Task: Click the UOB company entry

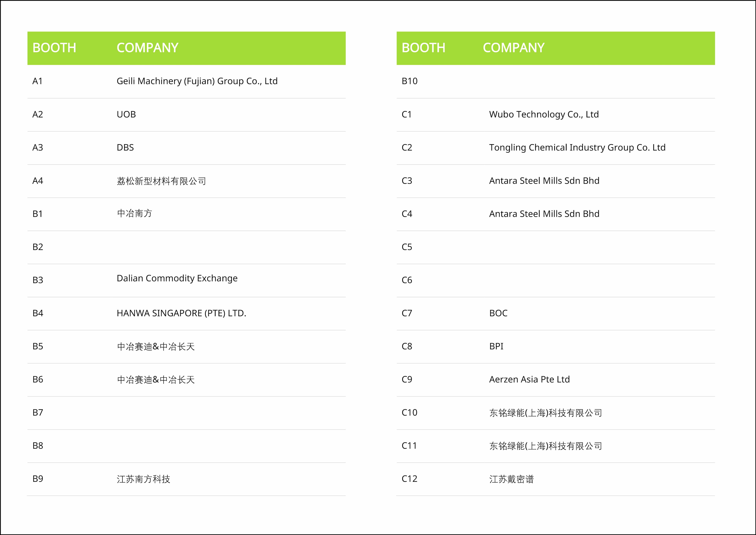Action: [x=126, y=114]
